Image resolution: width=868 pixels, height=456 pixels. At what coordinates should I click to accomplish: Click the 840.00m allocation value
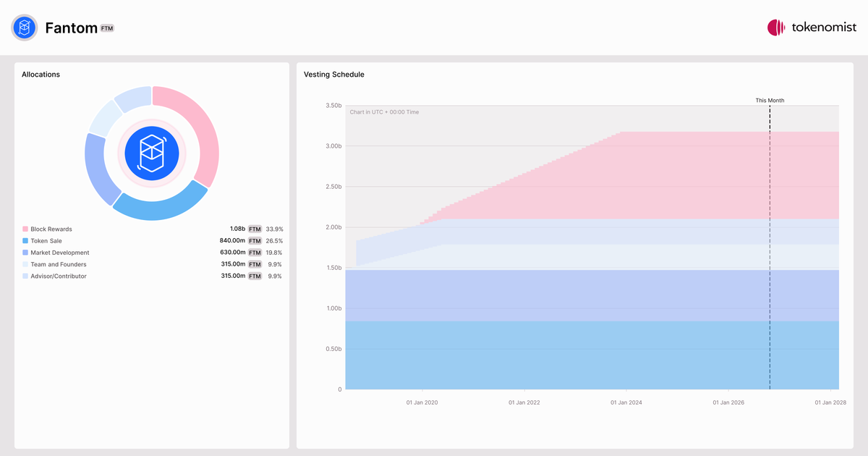233,241
